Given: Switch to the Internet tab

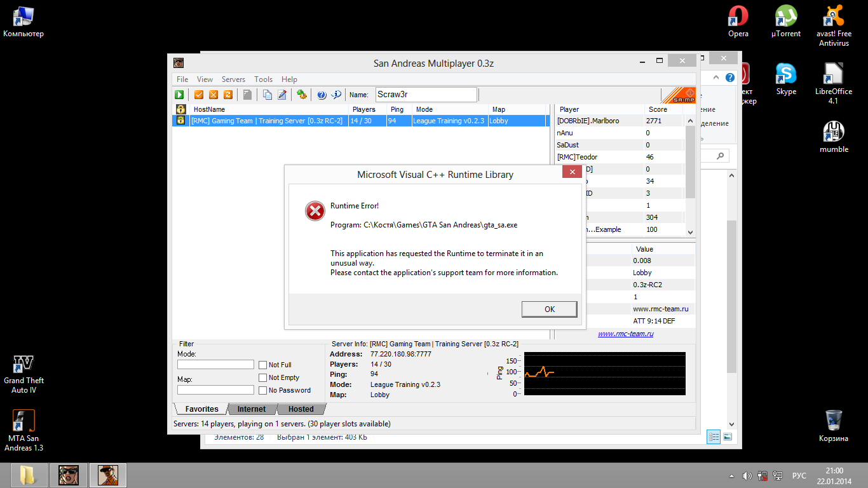Looking at the screenshot, I should point(252,409).
